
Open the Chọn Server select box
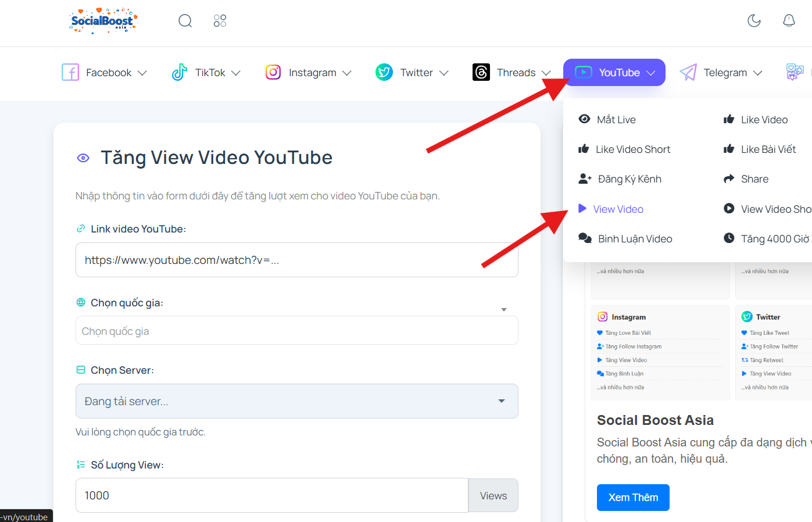(x=297, y=401)
